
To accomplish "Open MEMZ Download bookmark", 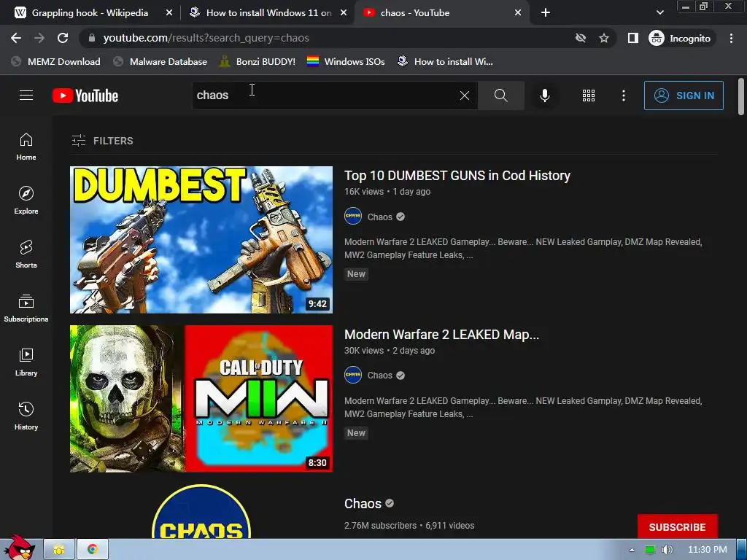I will coord(56,61).
